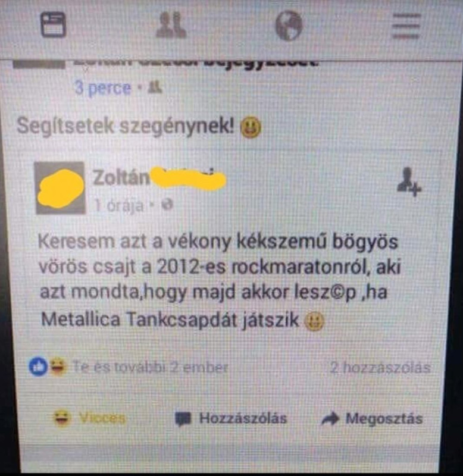Viewport: 463px width, 476px height.
Task: Open the News Feed tab icon
Action: coord(53,24)
